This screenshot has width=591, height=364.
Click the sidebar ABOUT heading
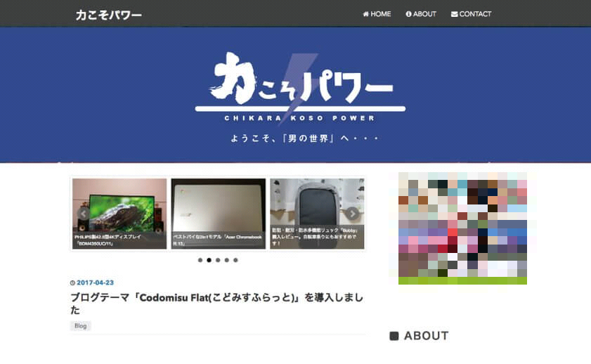[x=427, y=336]
